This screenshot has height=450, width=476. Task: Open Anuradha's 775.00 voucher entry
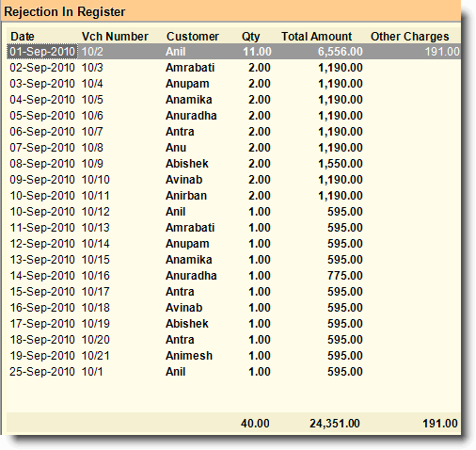tap(233, 276)
